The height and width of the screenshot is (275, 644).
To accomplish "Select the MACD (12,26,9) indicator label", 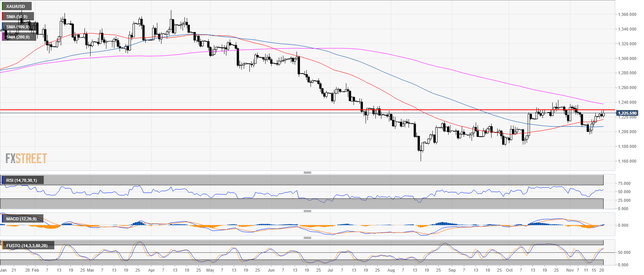I will click(21, 219).
